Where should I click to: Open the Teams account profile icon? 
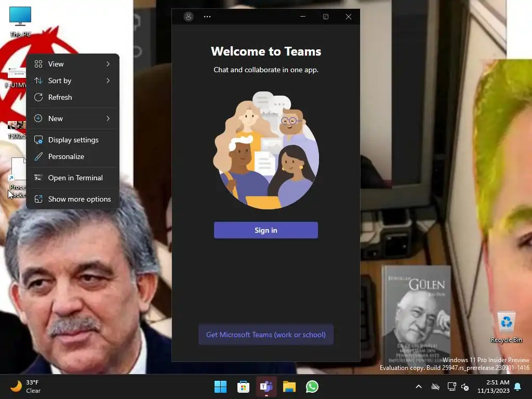pos(188,16)
